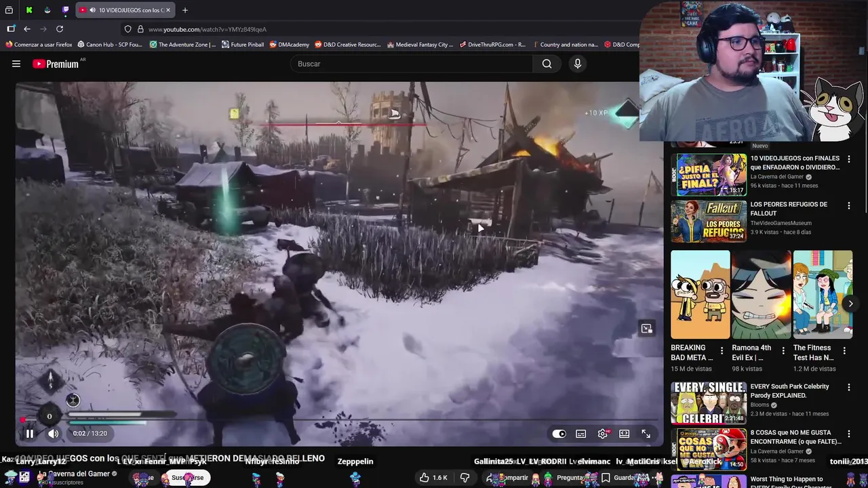Switch to the Kick pinned tab
Screen dimensions: 868x488
point(29,10)
